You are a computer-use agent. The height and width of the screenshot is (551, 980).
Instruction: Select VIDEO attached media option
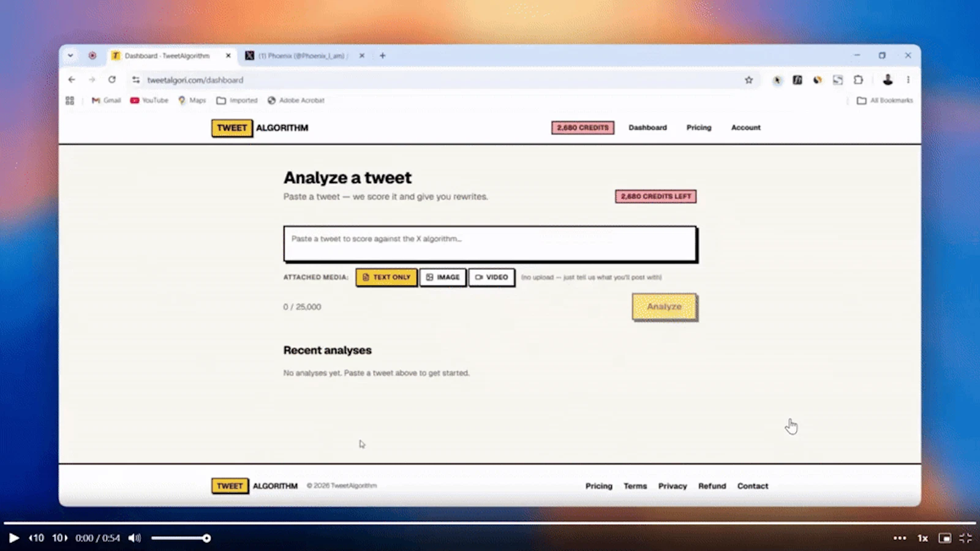(x=492, y=277)
